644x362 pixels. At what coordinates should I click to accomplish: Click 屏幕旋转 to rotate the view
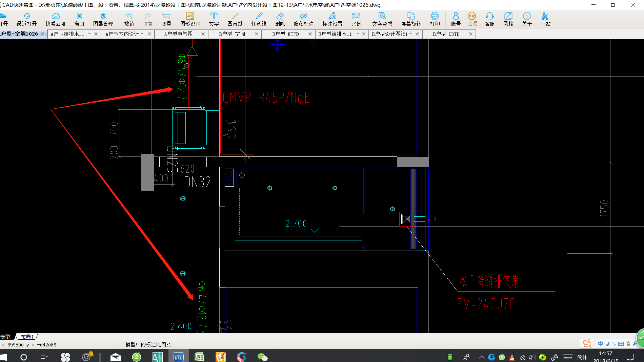411,19
